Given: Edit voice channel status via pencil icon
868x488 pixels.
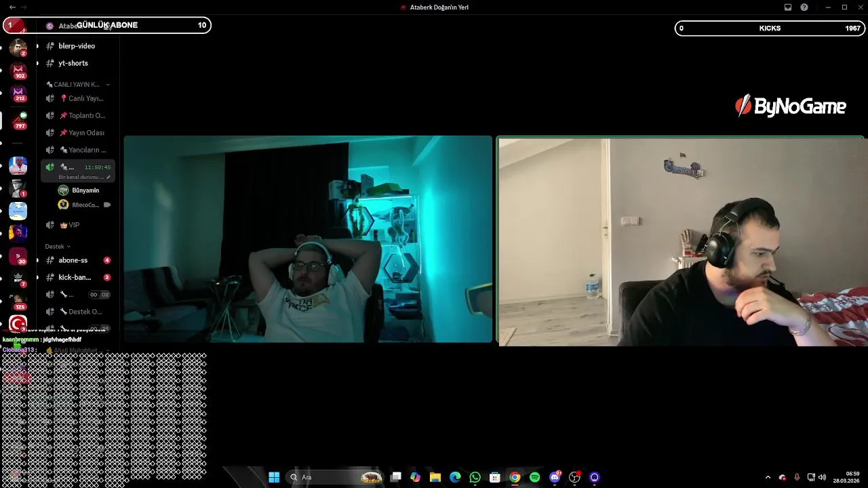Looking at the screenshot, I should pos(108,178).
